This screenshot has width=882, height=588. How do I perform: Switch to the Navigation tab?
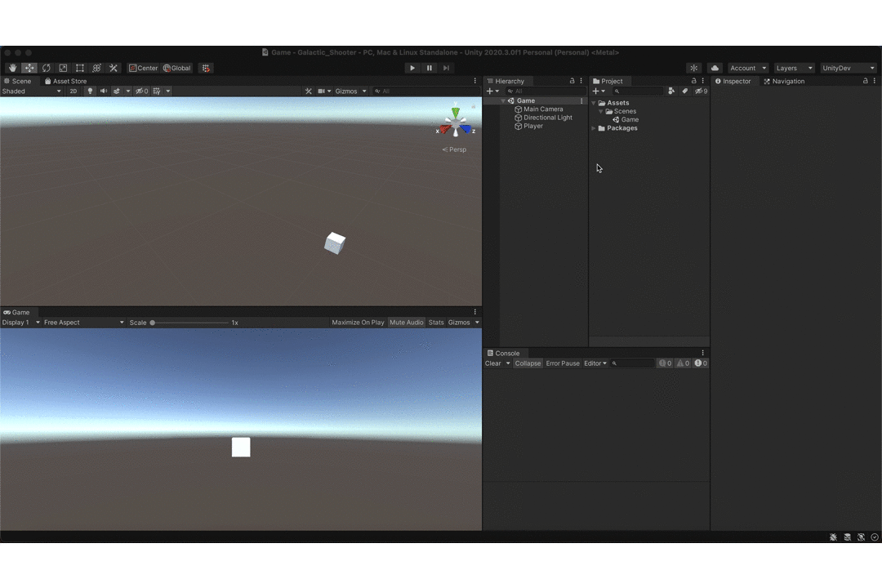coord(784,81)
